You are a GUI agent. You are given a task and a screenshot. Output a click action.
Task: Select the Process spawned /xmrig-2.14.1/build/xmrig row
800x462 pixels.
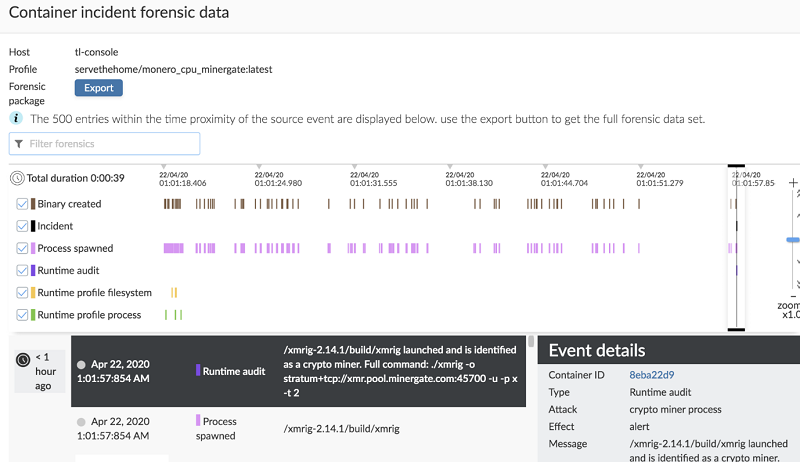coord(300,428)
